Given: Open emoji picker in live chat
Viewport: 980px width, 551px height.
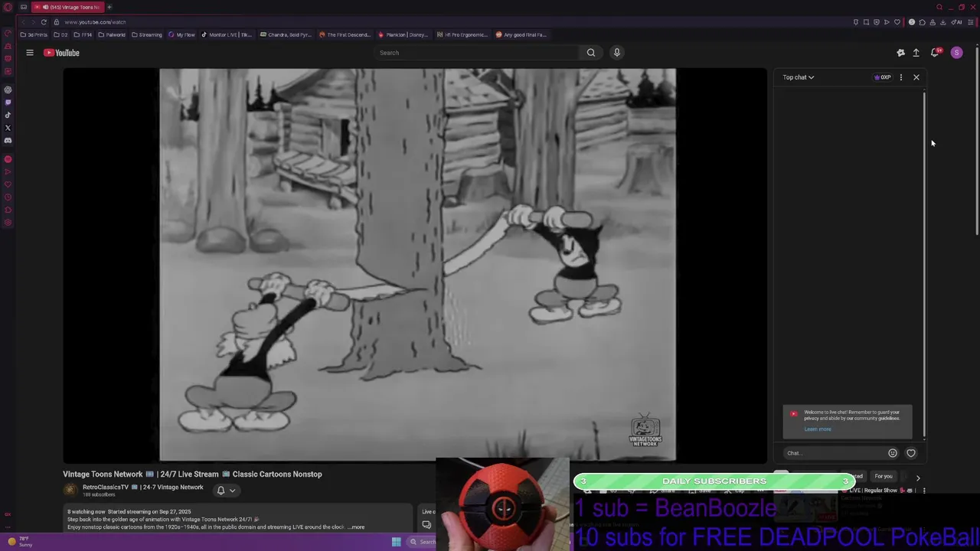Looking at the screenshot, I should [x=893, y=453].
